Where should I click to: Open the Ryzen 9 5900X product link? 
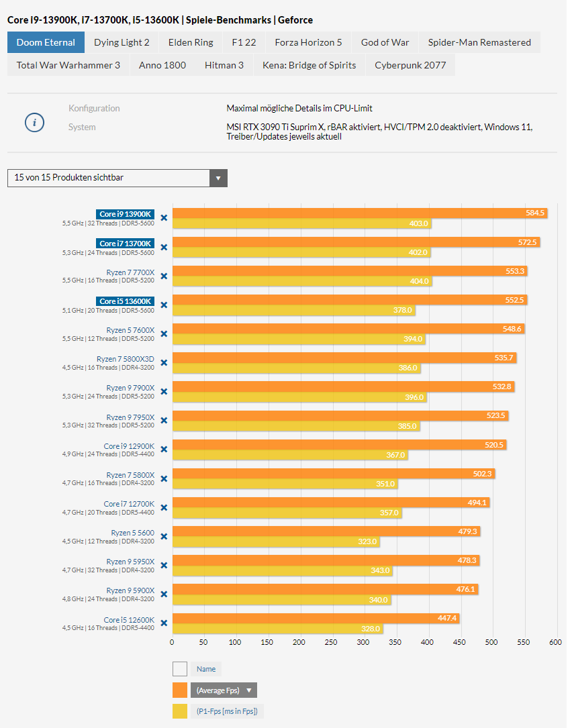click(130, 590)
